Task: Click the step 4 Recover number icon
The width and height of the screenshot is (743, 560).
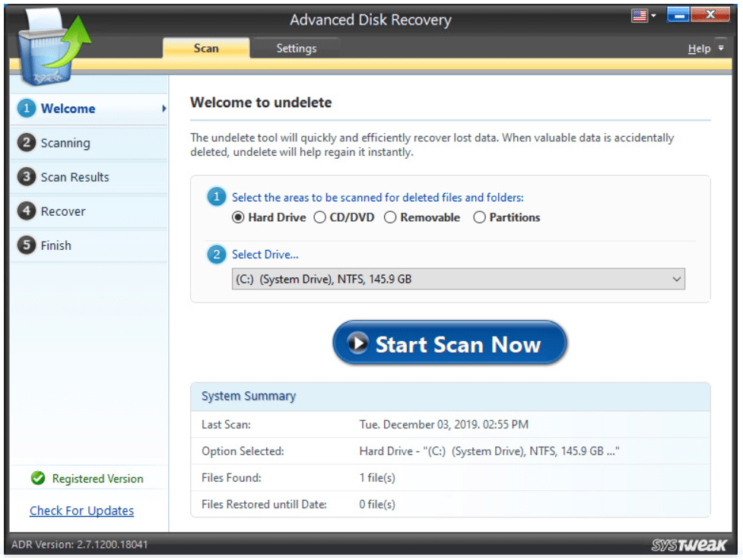Action: [27, 210]
